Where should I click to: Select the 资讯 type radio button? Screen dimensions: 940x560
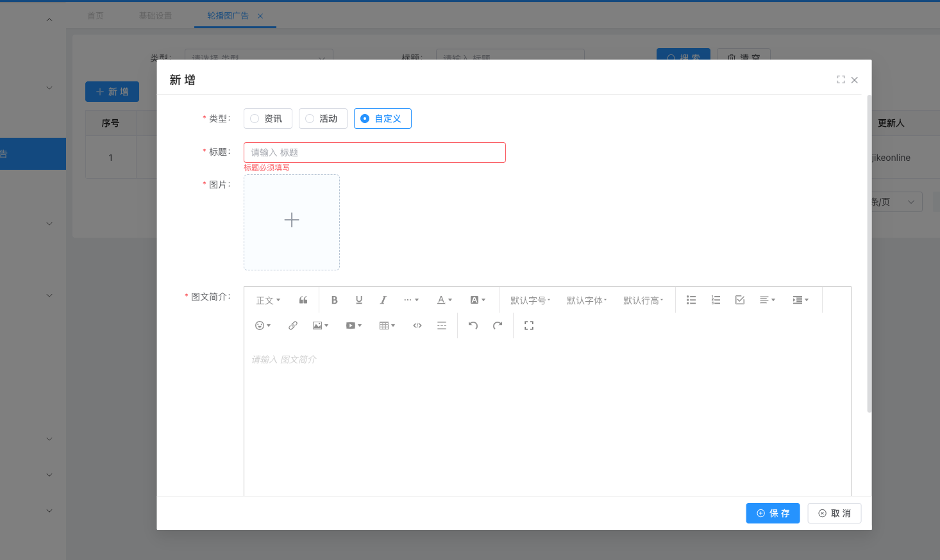[x=267, y=119]
